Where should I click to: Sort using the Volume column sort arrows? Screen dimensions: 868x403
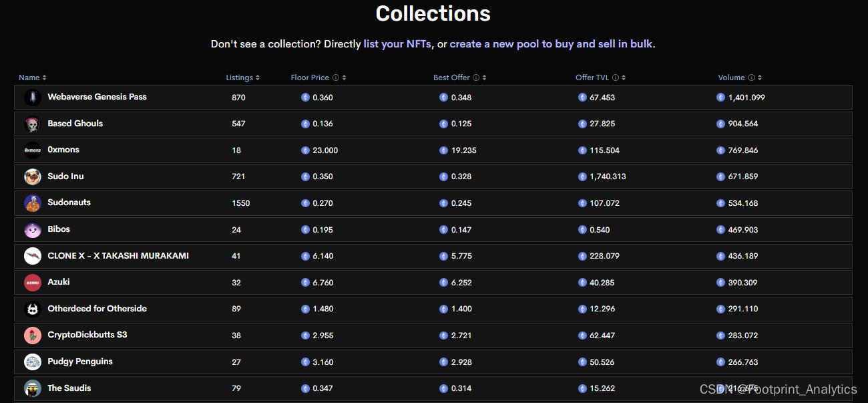(x=760, y=78)
